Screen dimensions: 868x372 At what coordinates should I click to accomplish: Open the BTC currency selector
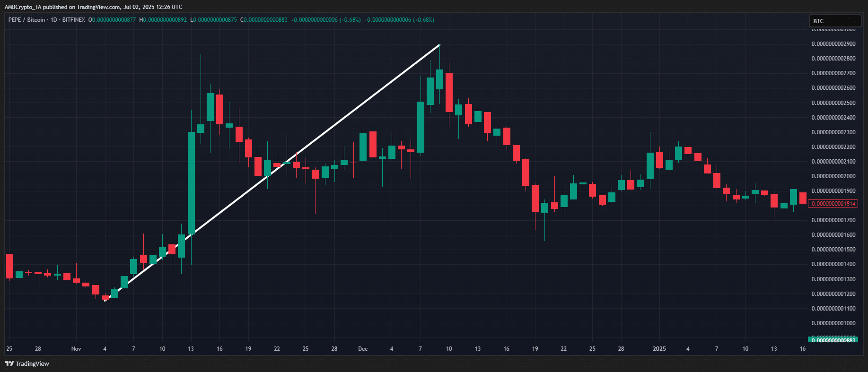tap(834, 21)
